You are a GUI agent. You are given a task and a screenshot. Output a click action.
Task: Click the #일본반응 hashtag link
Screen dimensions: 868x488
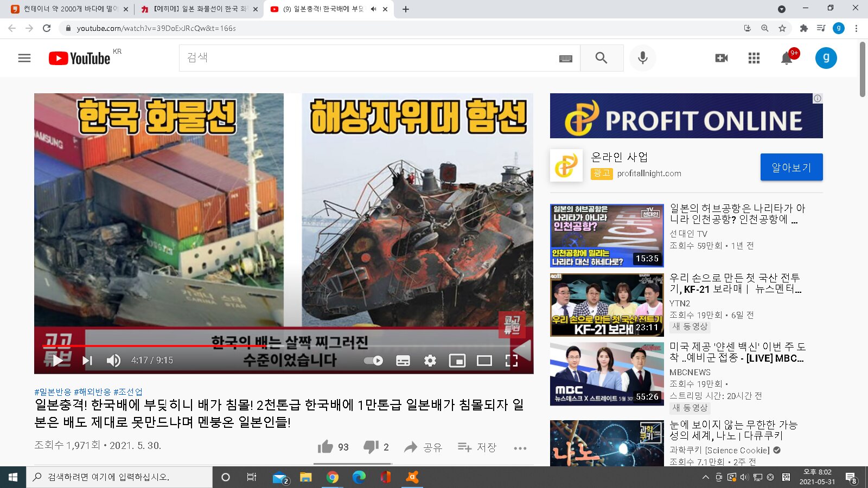tap(52, 391)
